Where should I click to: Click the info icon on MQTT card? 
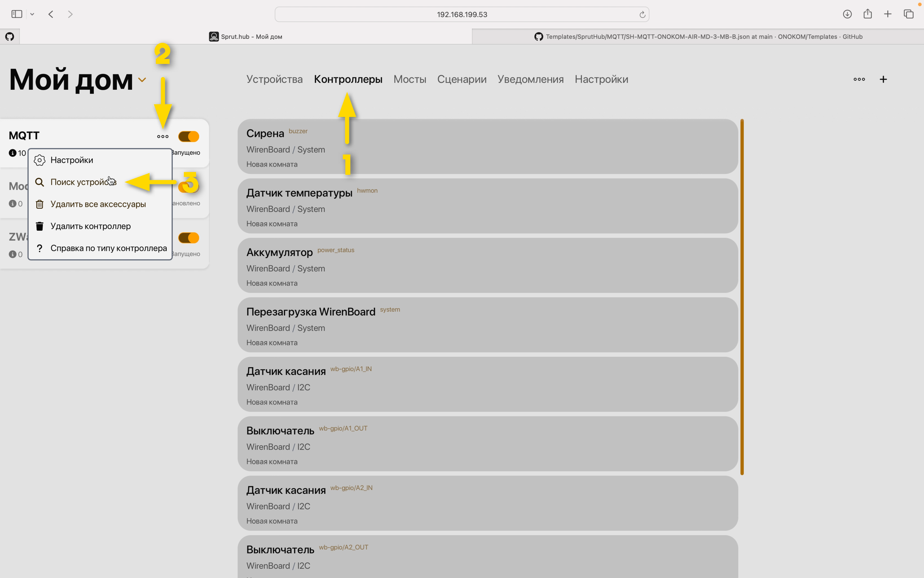point(13,153)
